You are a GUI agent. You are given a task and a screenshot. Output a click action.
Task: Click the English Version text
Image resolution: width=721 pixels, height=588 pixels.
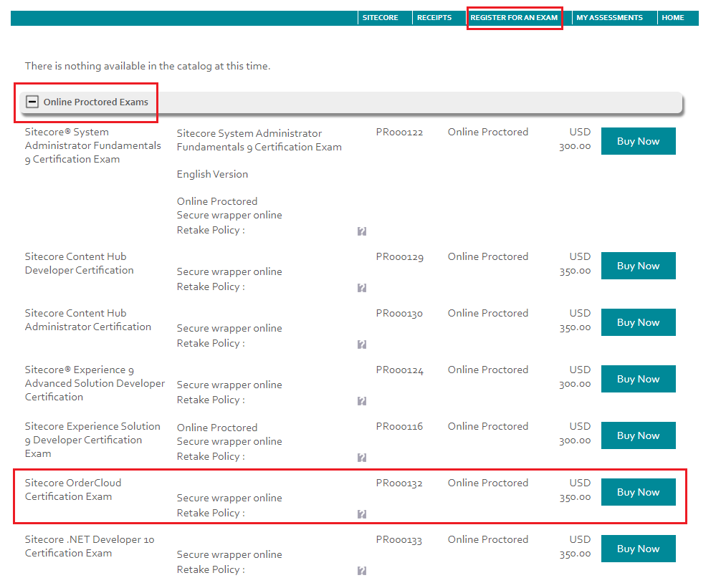(x=212, y=174)
